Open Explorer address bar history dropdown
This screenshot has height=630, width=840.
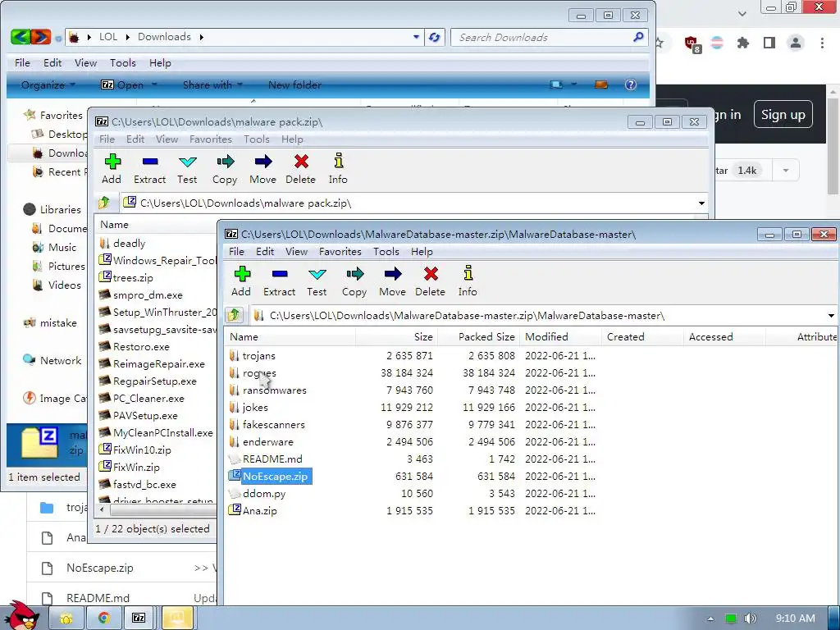[x=416, y=37]
